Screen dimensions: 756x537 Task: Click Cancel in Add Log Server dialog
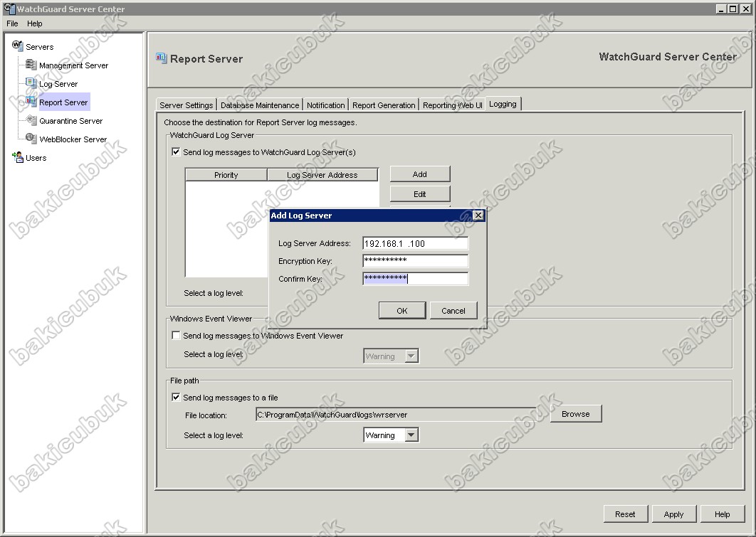click(x=453, y=311)
